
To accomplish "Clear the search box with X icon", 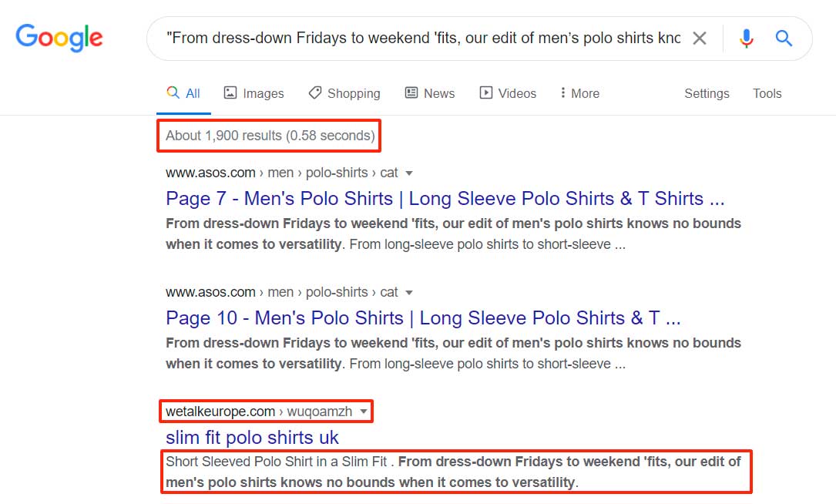I will point(699,39).
